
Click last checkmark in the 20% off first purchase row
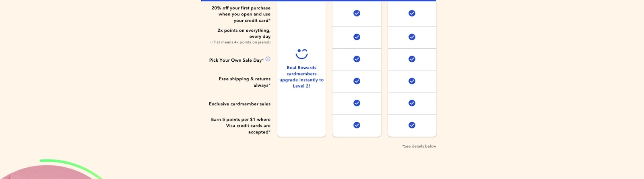click(412, 13)
